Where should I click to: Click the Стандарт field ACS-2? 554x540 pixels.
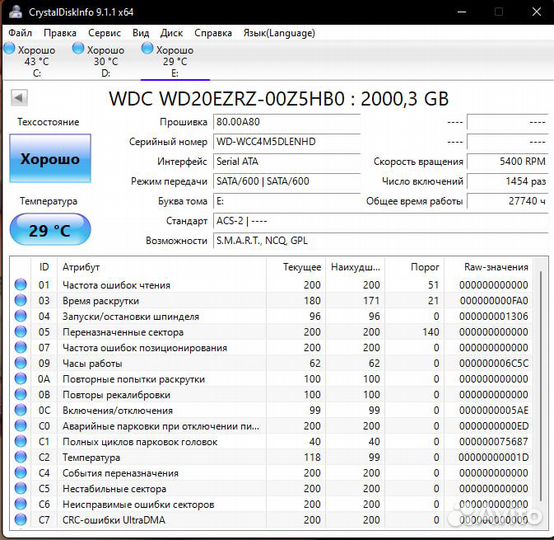coord(381,221)
